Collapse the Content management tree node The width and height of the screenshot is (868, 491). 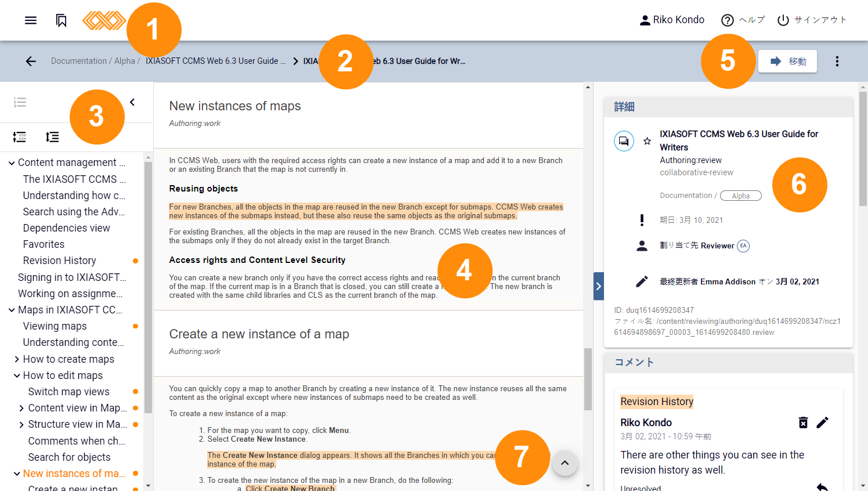(12, 163)
